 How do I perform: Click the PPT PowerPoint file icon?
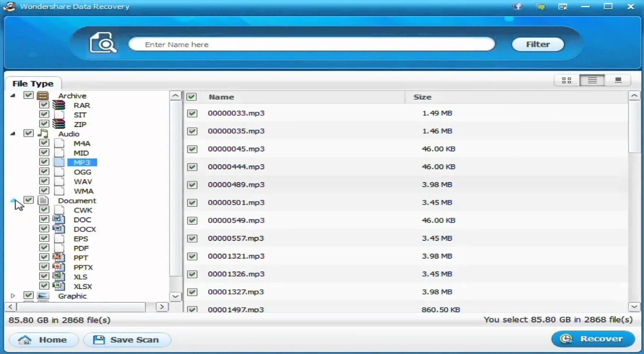[x=59, y=258]
